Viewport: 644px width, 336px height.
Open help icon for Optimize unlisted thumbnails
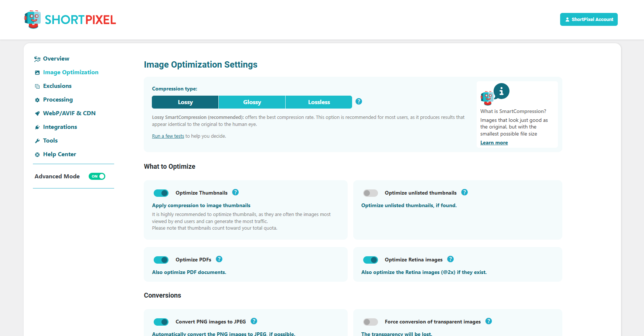point(465,192)
